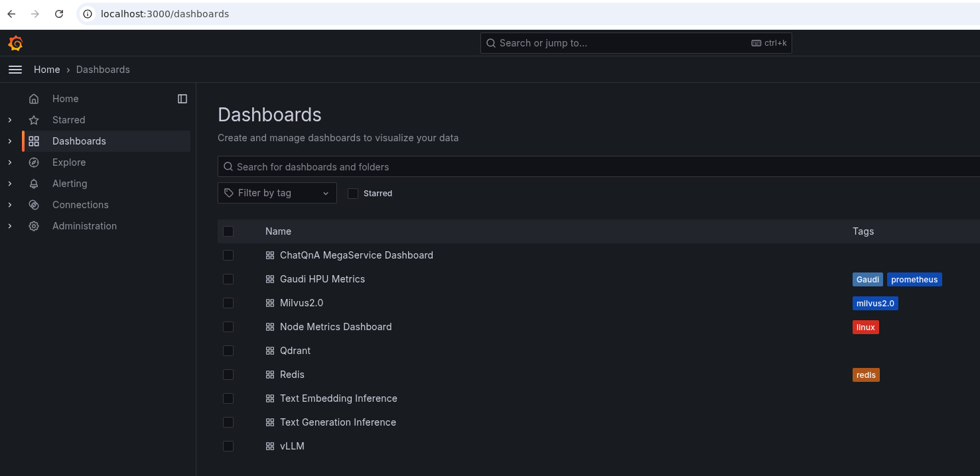This screenshot has height=476, width=980.
Task: Open the hamburger navigation menu
Action: [15, 70]
